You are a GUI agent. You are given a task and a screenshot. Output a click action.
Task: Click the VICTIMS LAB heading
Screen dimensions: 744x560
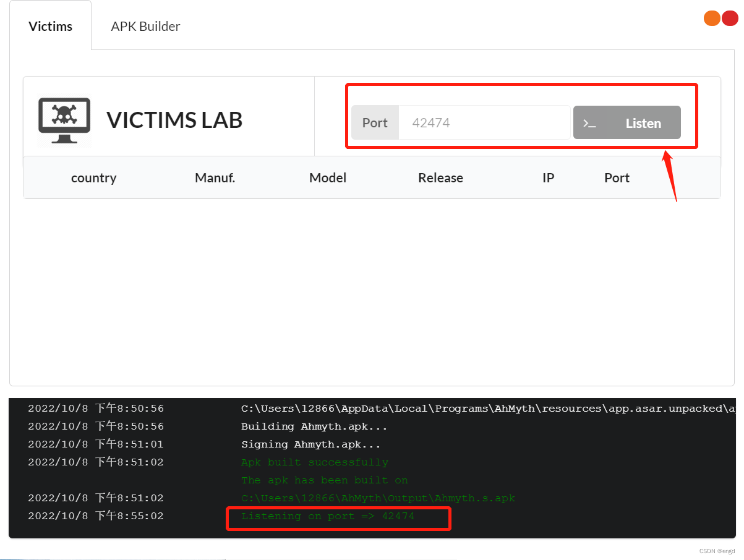pyautogui.click(x=174, y=121)
